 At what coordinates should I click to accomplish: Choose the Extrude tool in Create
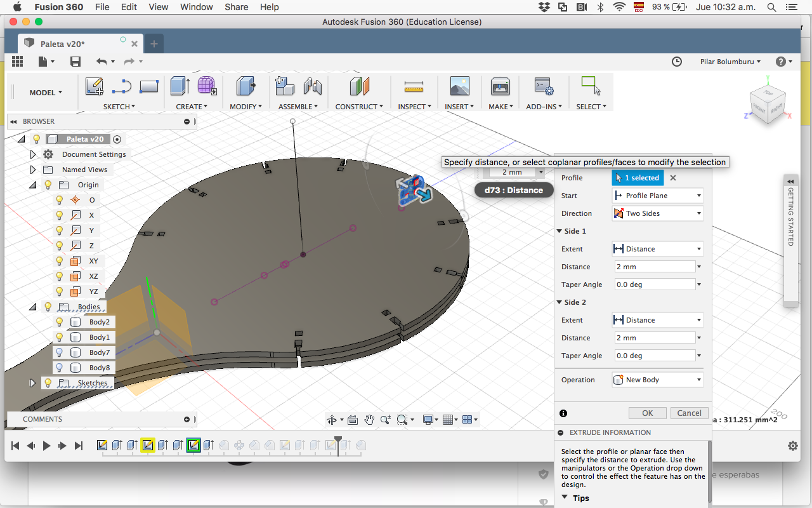(180, 86)
